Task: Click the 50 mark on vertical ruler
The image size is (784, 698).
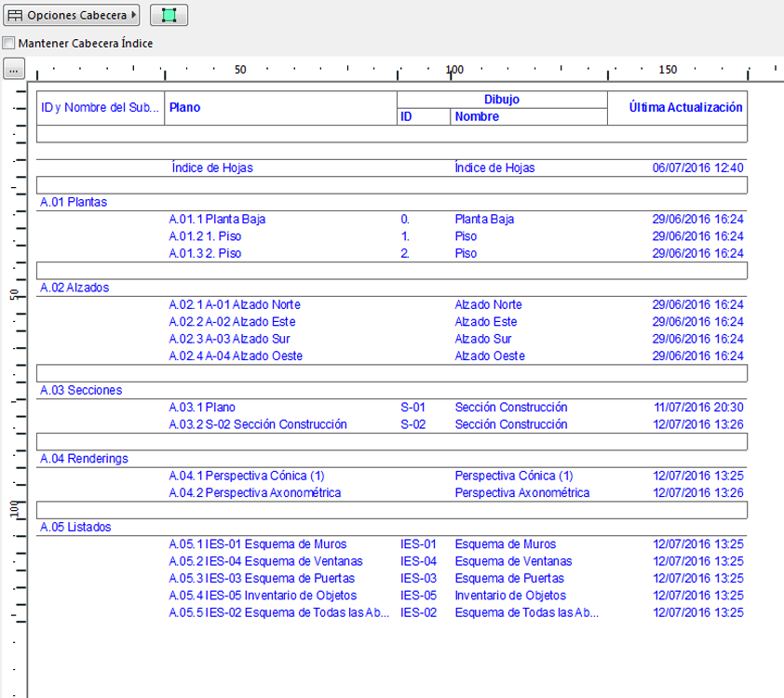Action: pos(14,294)
